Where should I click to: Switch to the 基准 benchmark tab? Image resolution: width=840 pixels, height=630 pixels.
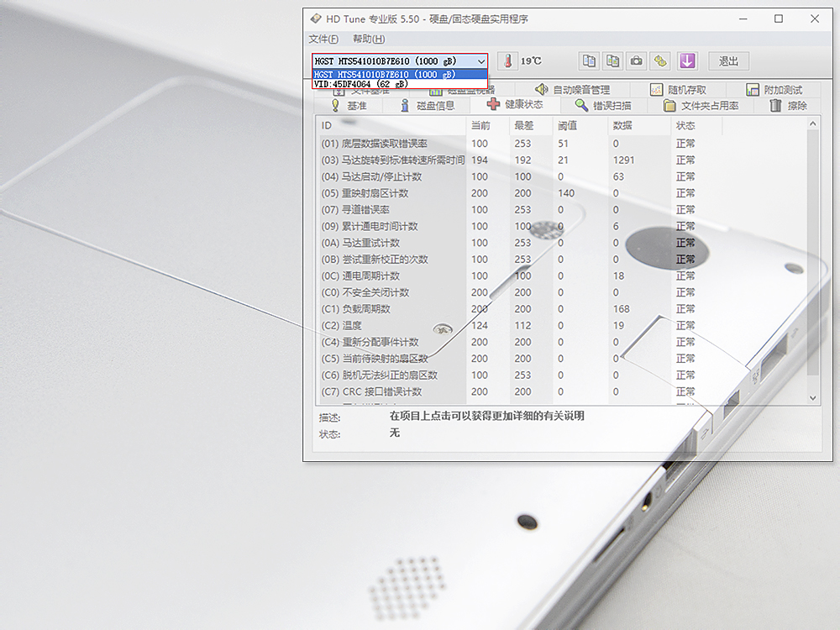pyautogui.click(x=349, y=106)
